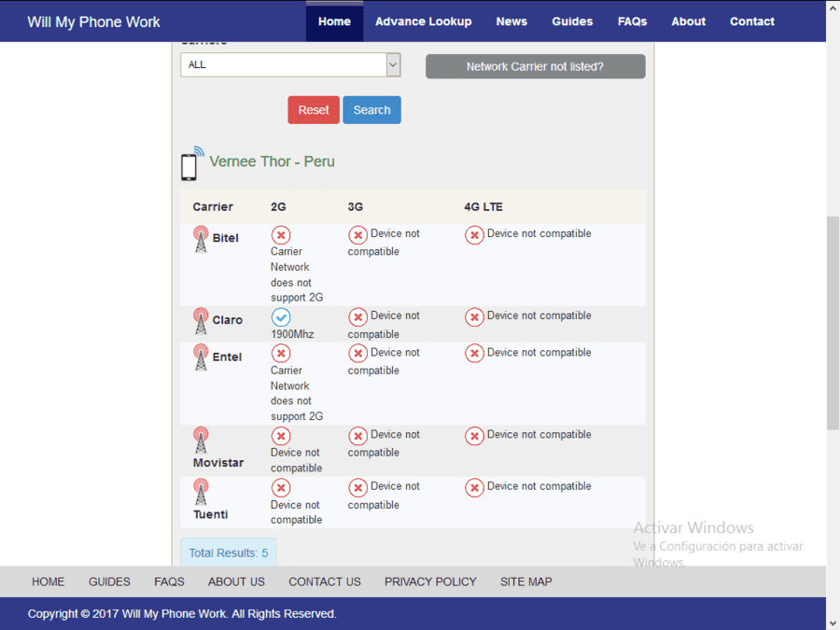Open Guides in the top navbar
The image size is (840, 630).
[x=572, y=21]
